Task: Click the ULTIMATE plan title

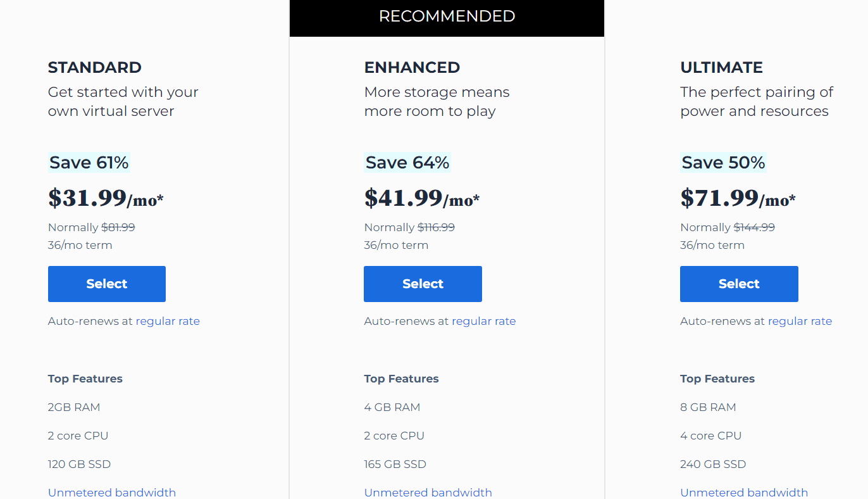Action: point(722,67)
